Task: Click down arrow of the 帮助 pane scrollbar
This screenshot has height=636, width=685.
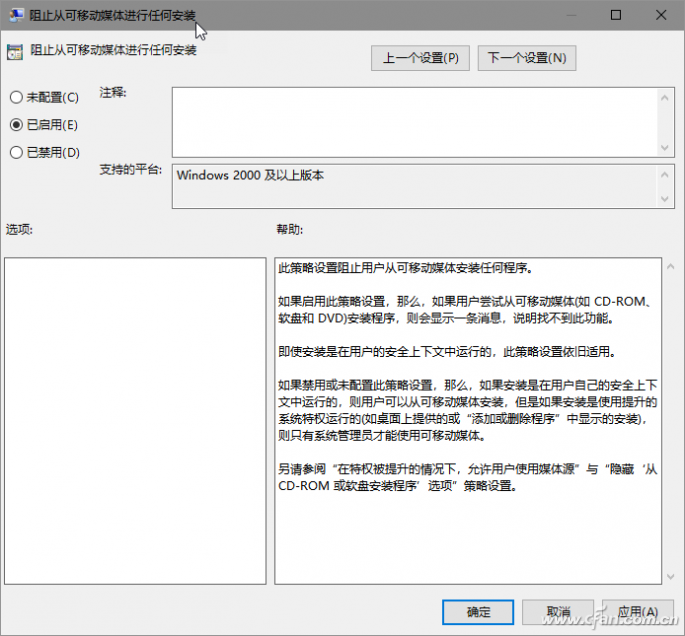Action: point(671,577)
